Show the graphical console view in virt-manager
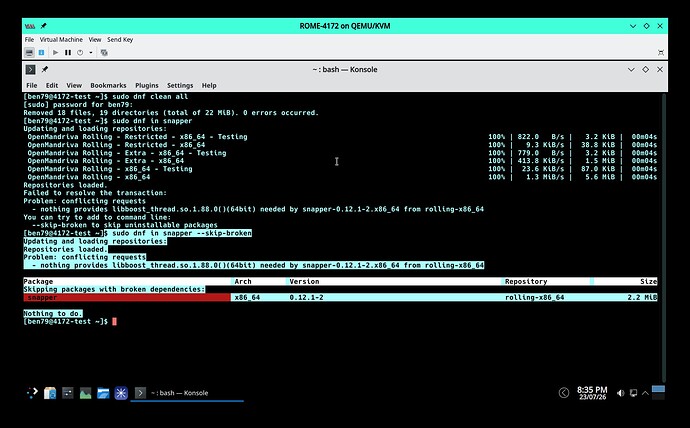Viewport: 690px width, 428px height. coord(29,52)
